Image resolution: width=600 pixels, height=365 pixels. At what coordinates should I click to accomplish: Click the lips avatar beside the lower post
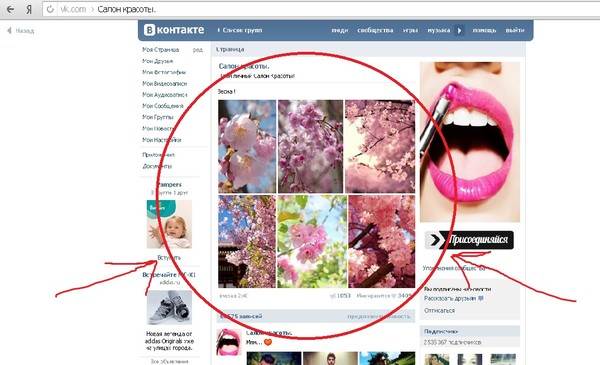(x=229, y=342)
